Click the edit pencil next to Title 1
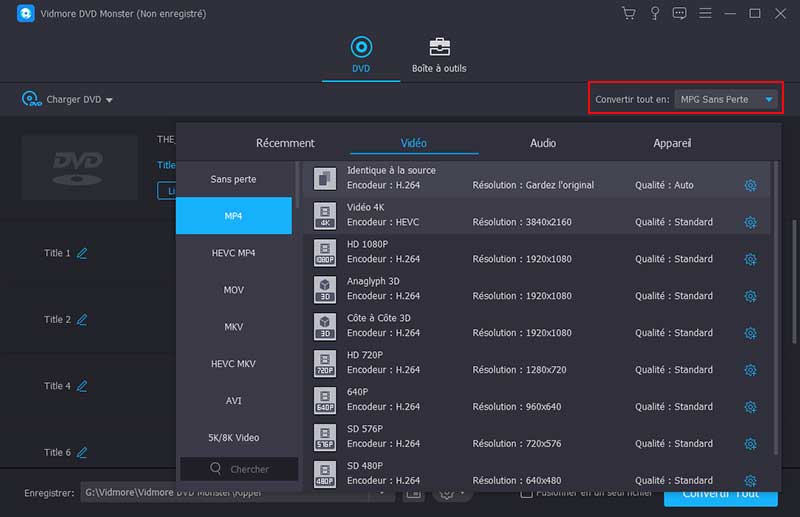Screen dimensions: 800x517 click(82, 253)
